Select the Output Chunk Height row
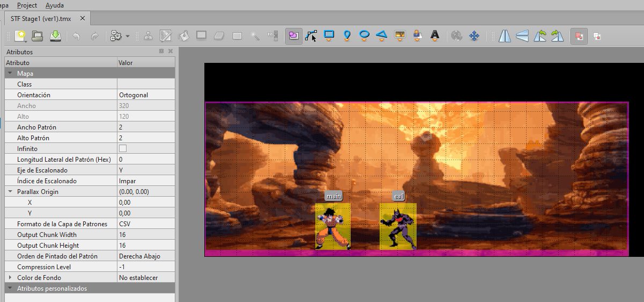Screen dimensions: 644x302 pos(90,246)
